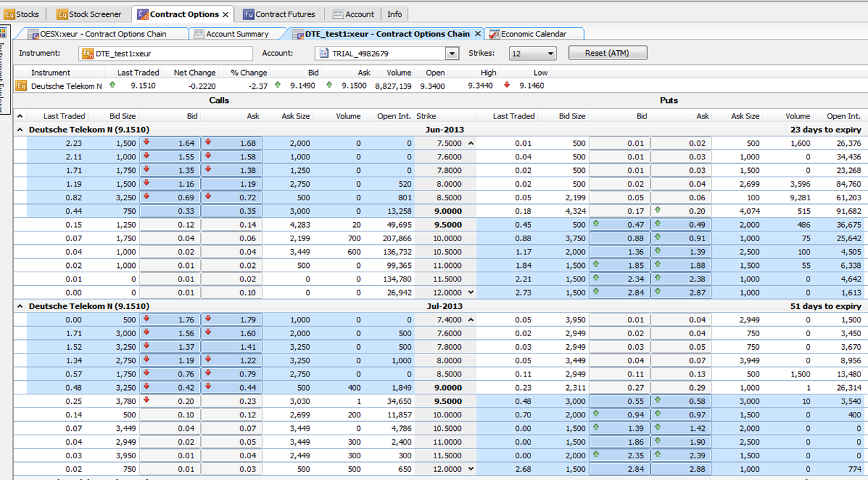
Task: Select the Jul-2013 strike 9.5000 cell
Action: (x=445, y=401)
